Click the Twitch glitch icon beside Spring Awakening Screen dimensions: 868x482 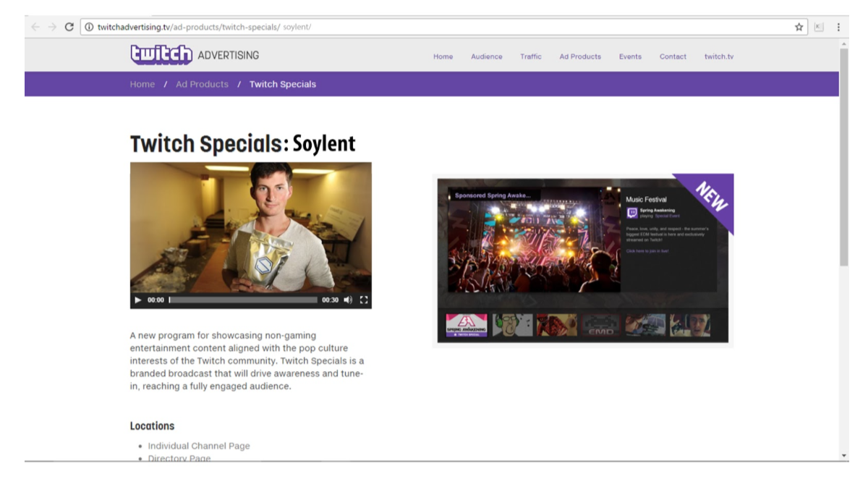(631, 213)
